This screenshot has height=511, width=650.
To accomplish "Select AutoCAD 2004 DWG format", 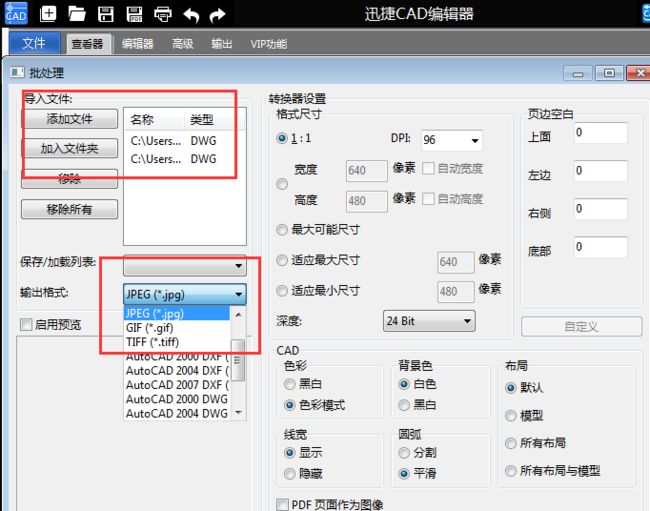I will click(177, 414).
